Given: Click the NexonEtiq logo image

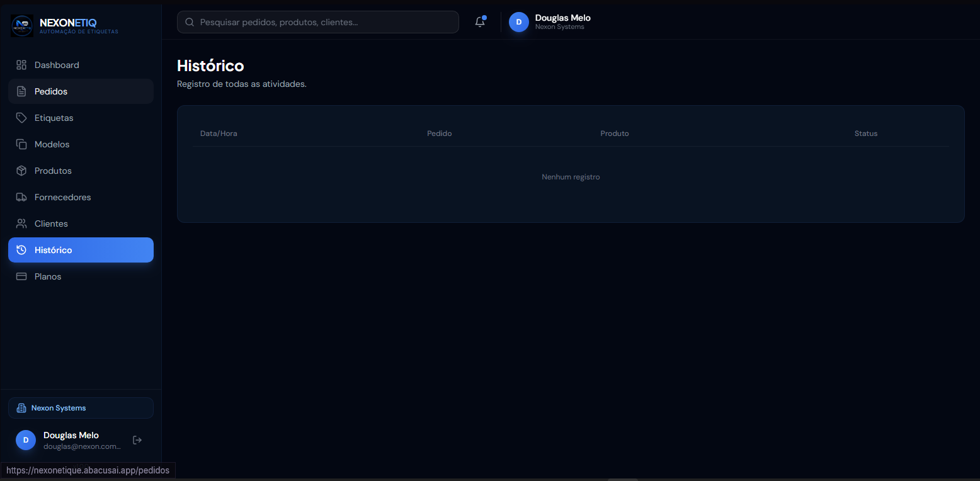Looking at the screenshot, I should coord(22,26).
